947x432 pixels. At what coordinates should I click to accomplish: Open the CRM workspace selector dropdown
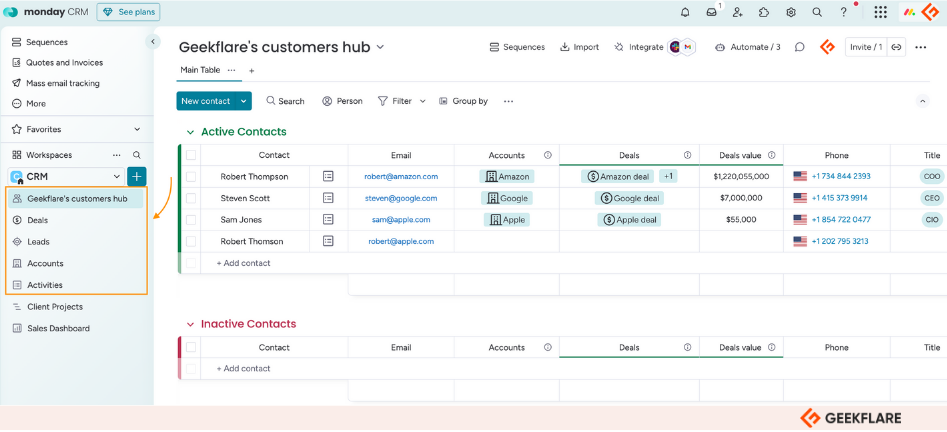[x=66, y=176]
